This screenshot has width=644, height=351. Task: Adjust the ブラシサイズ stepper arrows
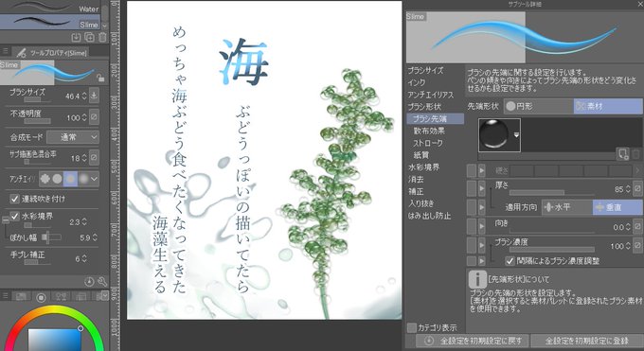click(x=84, y=97)
